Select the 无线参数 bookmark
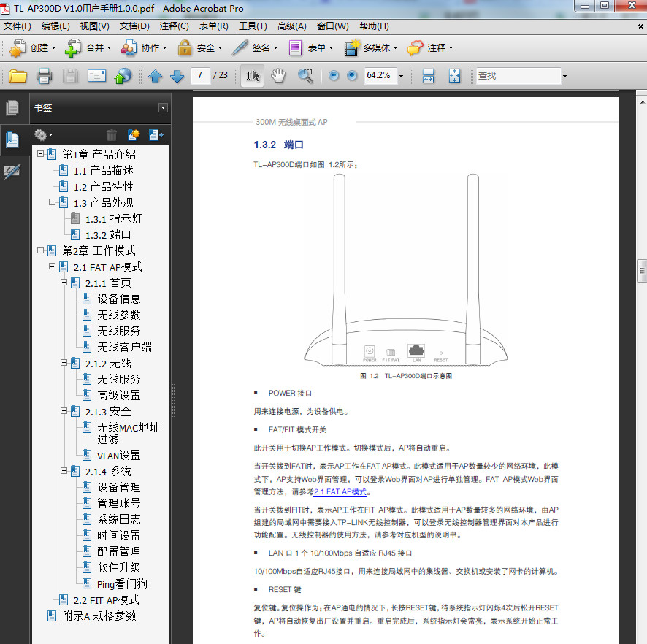647x644 pixels. (x=119, y=315)
